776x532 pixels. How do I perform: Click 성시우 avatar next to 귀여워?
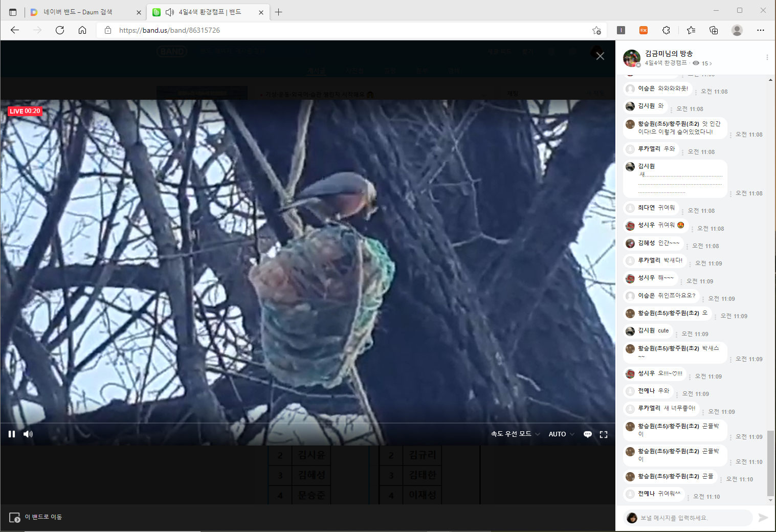(630, 226)
